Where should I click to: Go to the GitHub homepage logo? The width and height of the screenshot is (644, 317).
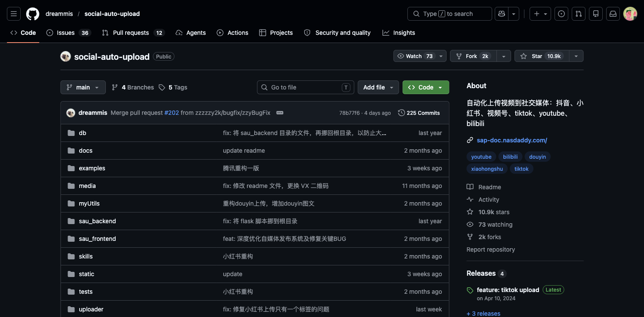(33, 14)
